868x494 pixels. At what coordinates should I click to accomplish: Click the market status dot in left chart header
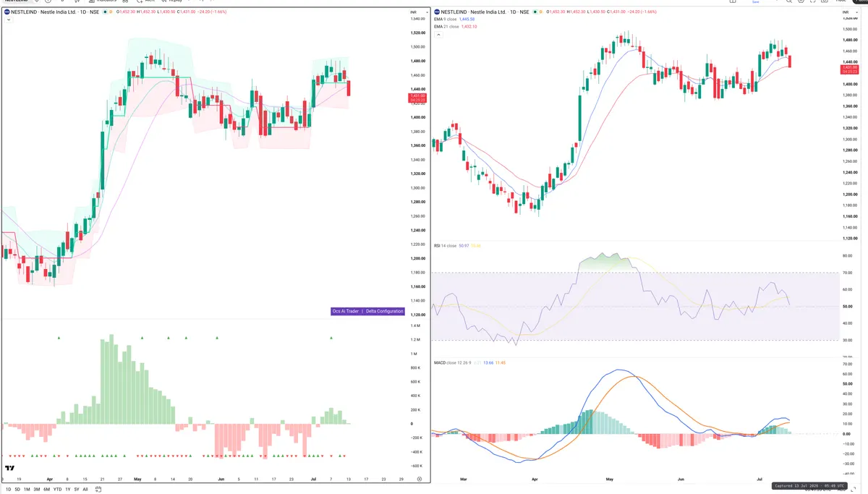click(104, 12)
